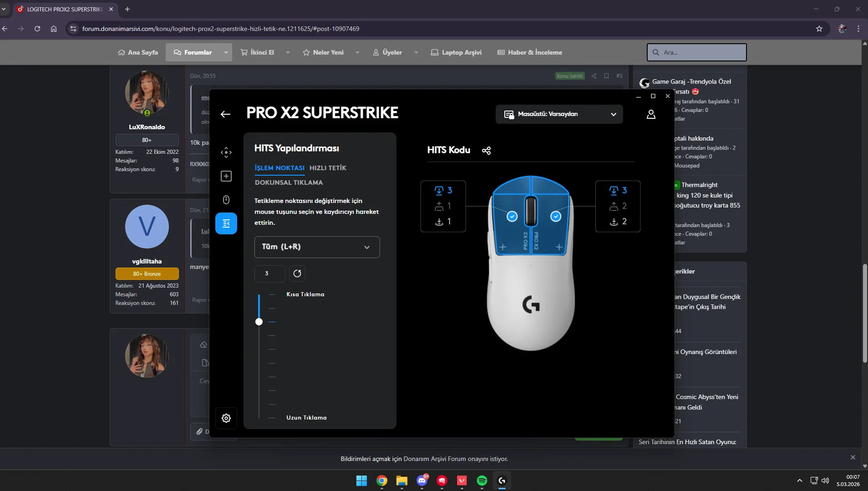Click the share icon on post #3
The width and height of the screenshot is (868, 491).
tap(594, 76)
